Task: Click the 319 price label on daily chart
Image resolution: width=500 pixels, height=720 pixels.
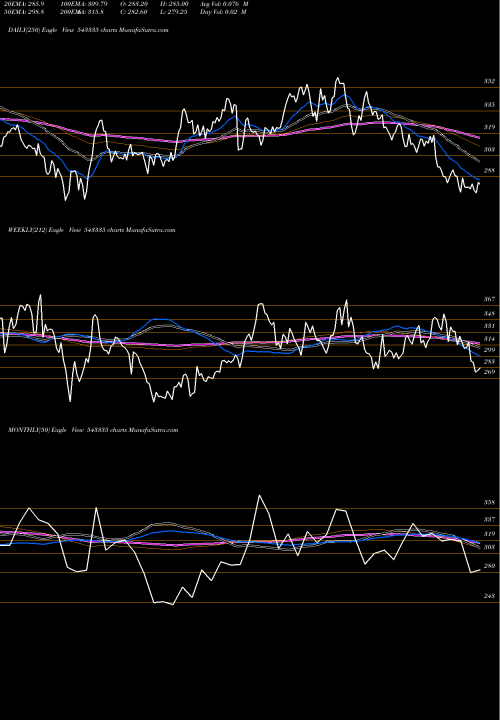Action: 489,127
